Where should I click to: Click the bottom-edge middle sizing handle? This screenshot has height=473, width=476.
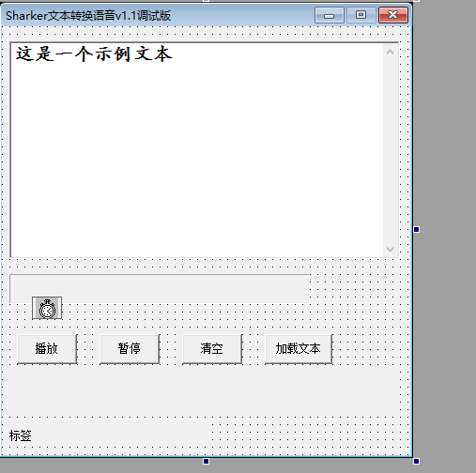(206, 461)
